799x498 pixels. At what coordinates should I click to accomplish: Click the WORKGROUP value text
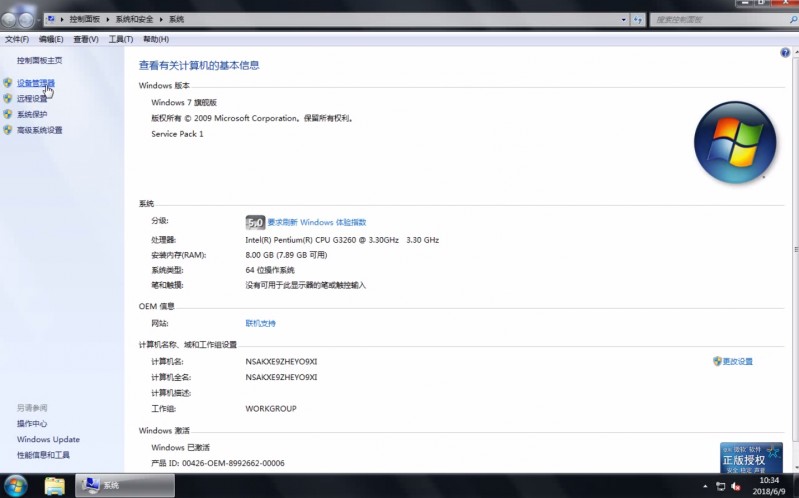(x=271, y=408)
